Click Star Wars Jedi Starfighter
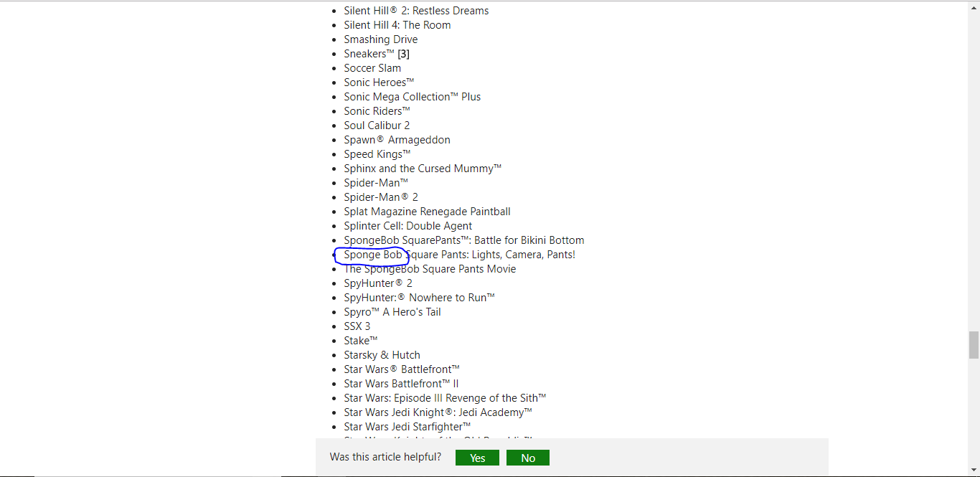The image size is (980, 477). pos(407,427)
